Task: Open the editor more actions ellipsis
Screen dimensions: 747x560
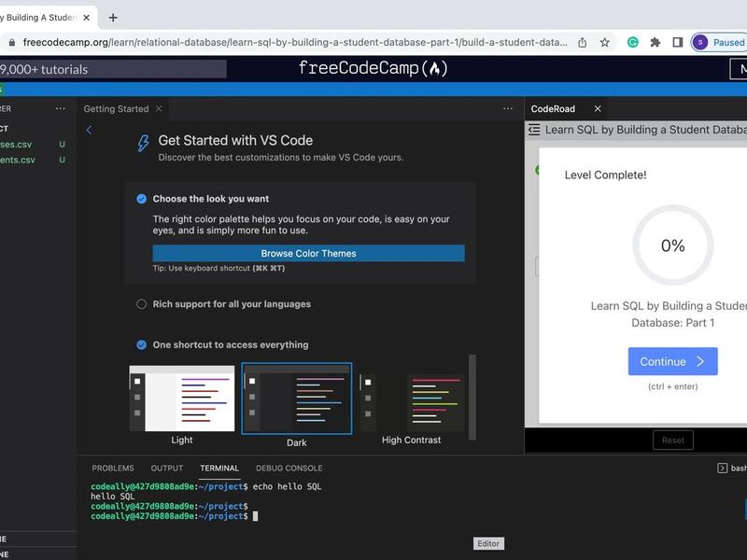Action: click(508, 108)
